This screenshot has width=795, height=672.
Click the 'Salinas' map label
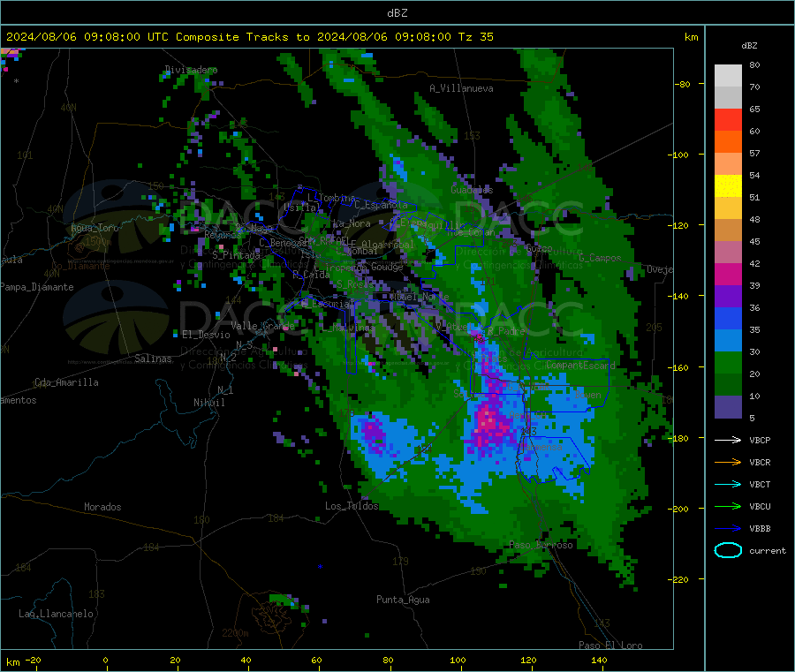tap(153, 359)
